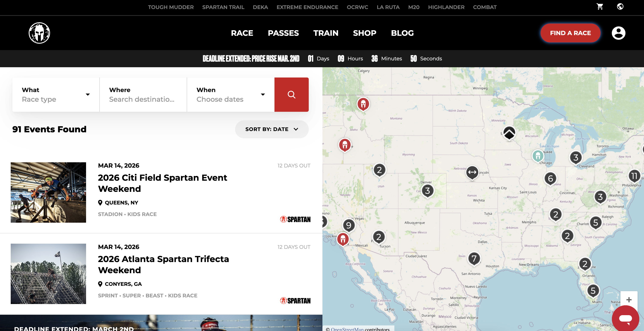Go to the TRAIN menu item

(x=326, y=33)
